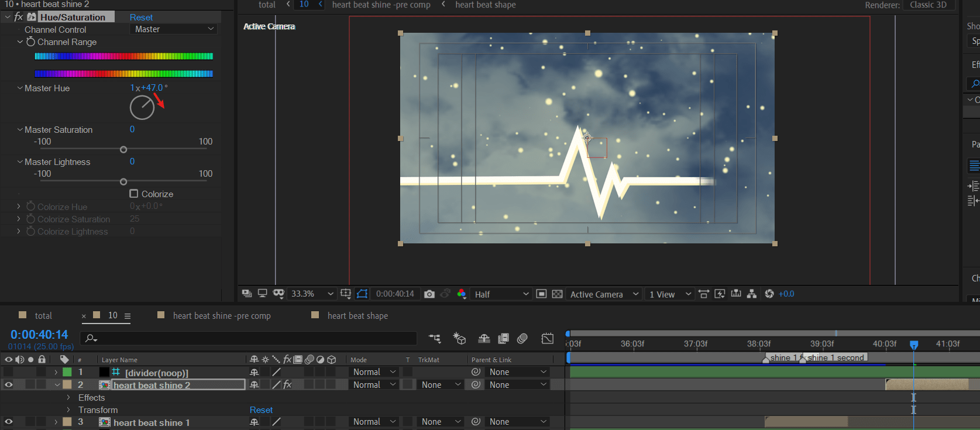The image size is (980, 430).
Task: Collapse the Master Hue property twirl
Action: point(20,88)
